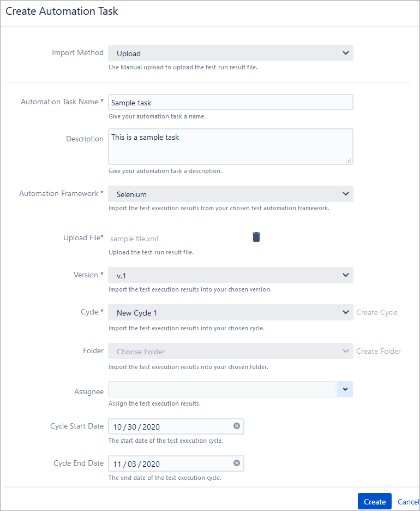This screenshot has height=511, width=420.
Task: Click the Cancel option
Action: pos(408,501)
